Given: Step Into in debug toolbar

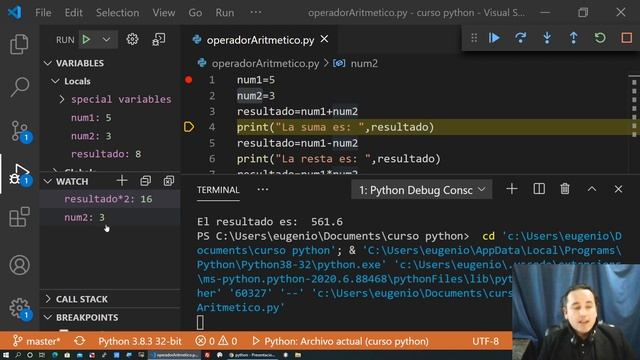Looking at the screenshot, I should [547, 38].
